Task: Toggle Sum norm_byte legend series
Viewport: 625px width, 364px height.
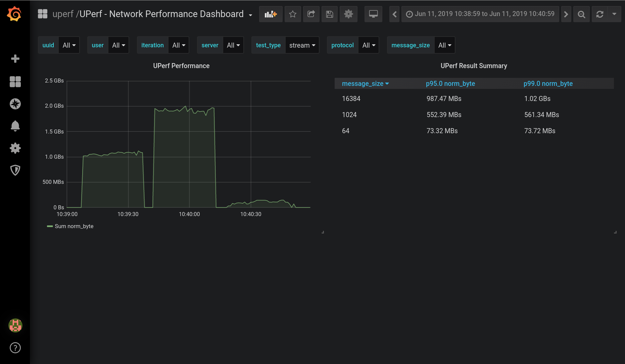Action: tap(74, 226)
